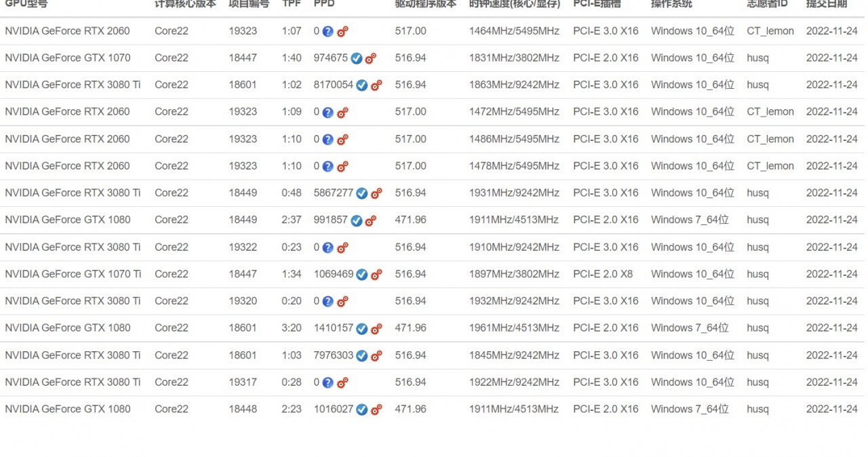Click the red gears icon beside PPD 991857

point(371,220)
